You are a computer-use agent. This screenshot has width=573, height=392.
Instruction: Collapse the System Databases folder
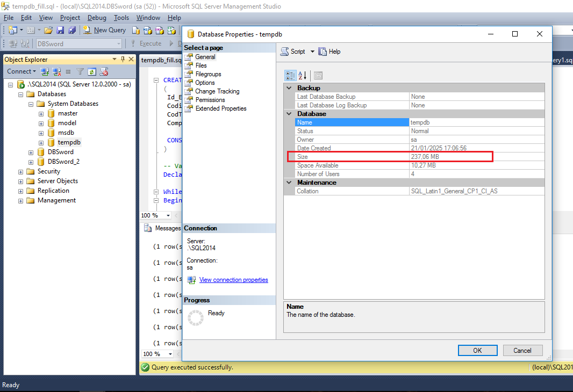coord(31,104)
